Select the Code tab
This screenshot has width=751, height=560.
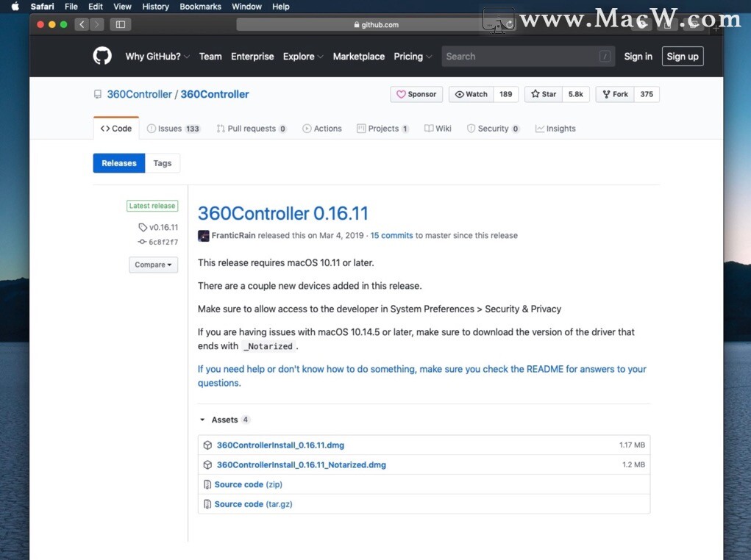point(116,129)
